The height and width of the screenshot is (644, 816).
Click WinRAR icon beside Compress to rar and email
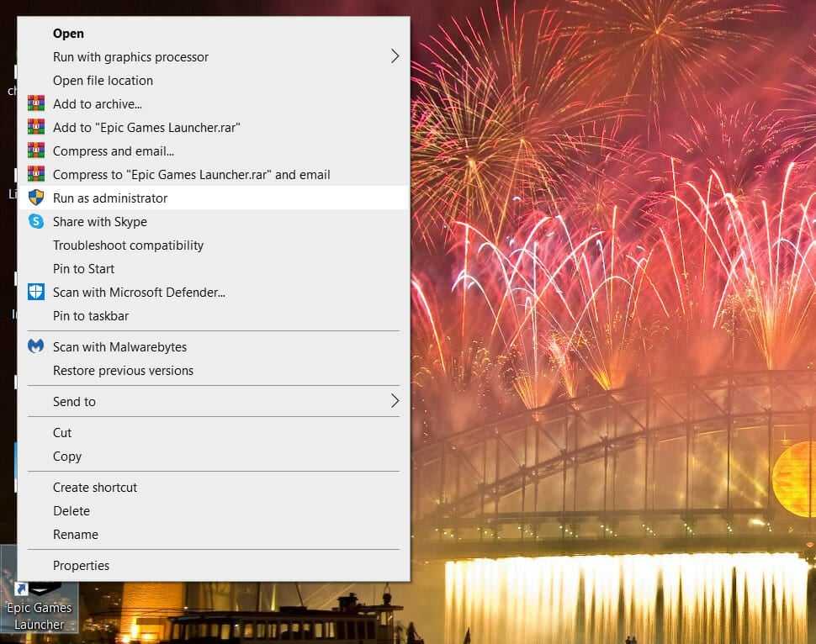[x=36, y=174]
